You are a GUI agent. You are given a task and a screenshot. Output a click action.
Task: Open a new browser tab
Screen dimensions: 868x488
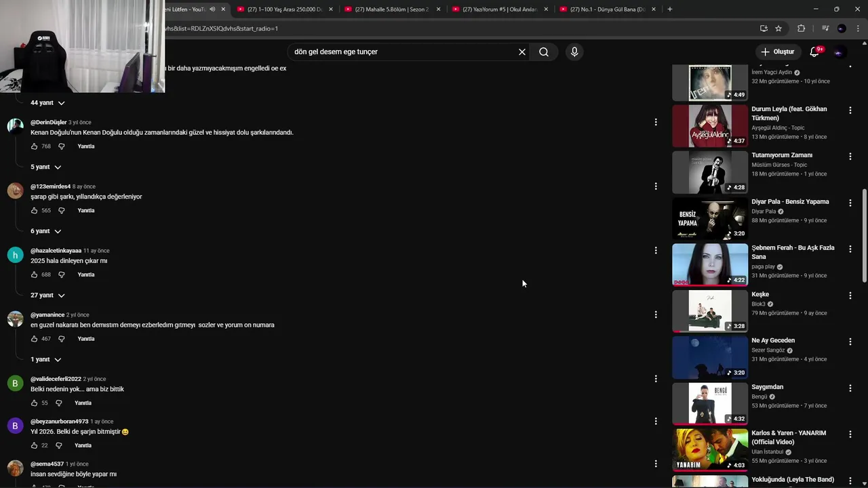[x=669, y=9]
